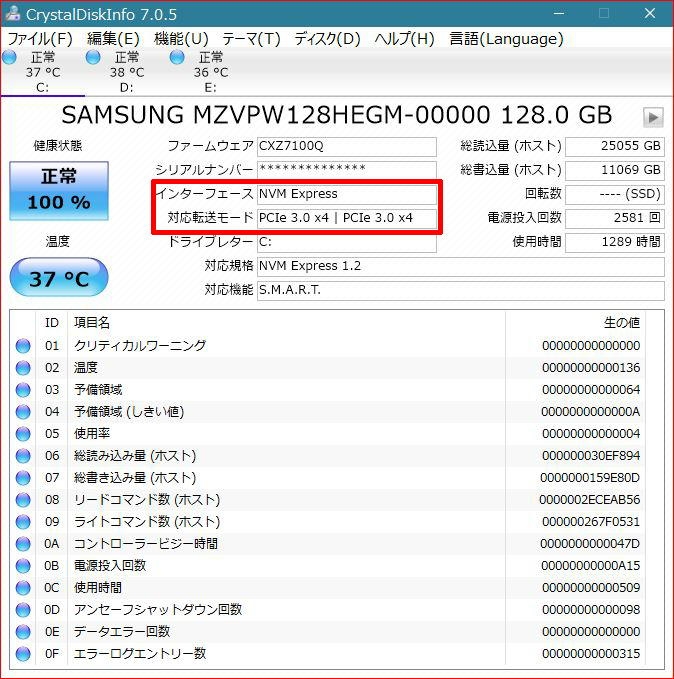This screenshot has width=674, height=679.
Task: Open the ヘルプ(H) menu
Action: pos(404,39)
